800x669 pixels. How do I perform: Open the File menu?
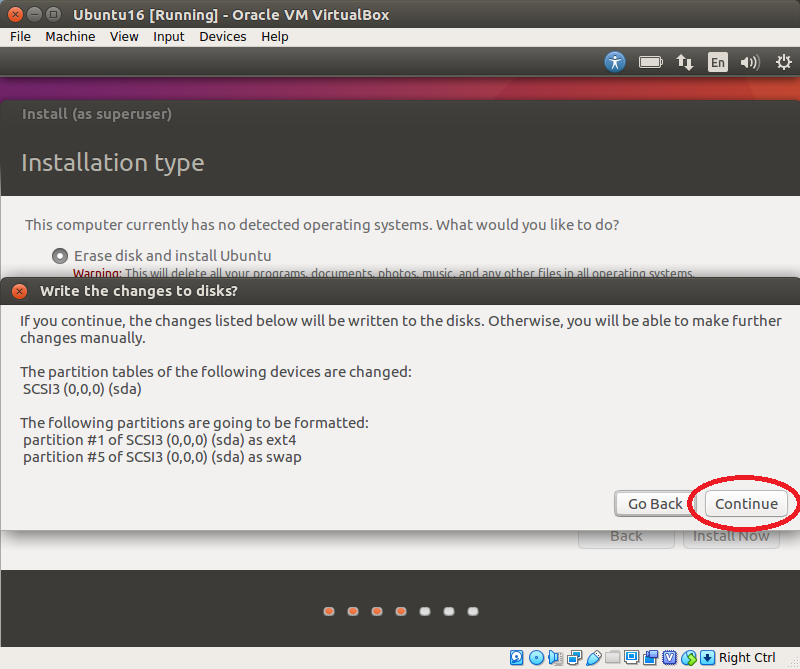coord(20,37)
